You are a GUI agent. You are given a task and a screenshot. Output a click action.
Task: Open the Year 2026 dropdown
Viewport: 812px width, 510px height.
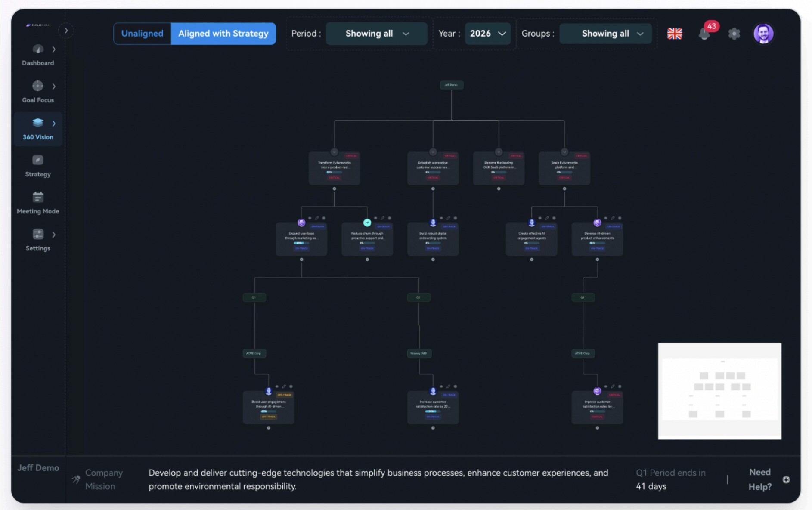coord(488,34)
